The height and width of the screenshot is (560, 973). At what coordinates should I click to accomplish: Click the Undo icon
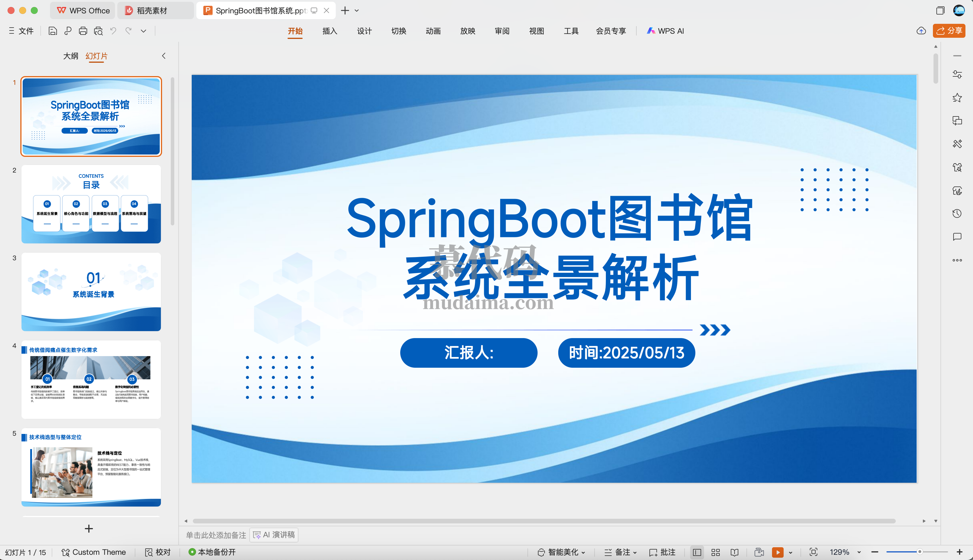(112, 31)
